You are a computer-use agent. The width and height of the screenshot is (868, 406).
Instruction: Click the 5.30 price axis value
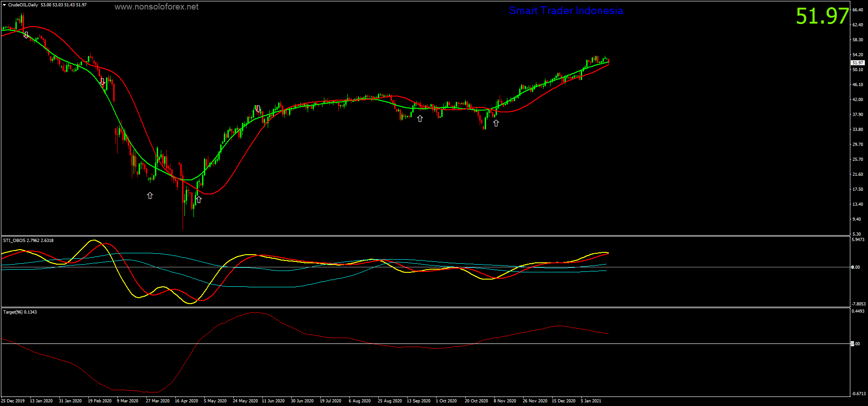pos(856,234)
